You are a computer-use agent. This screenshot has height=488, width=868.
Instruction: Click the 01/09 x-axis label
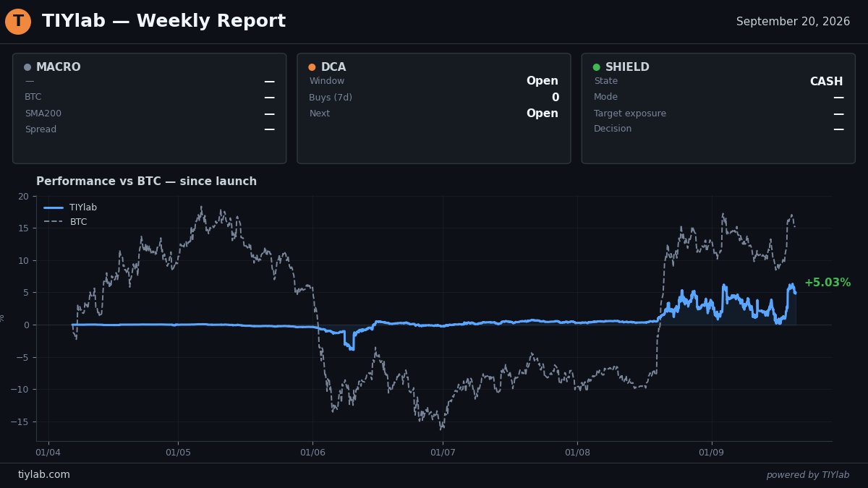click(712, 453)
